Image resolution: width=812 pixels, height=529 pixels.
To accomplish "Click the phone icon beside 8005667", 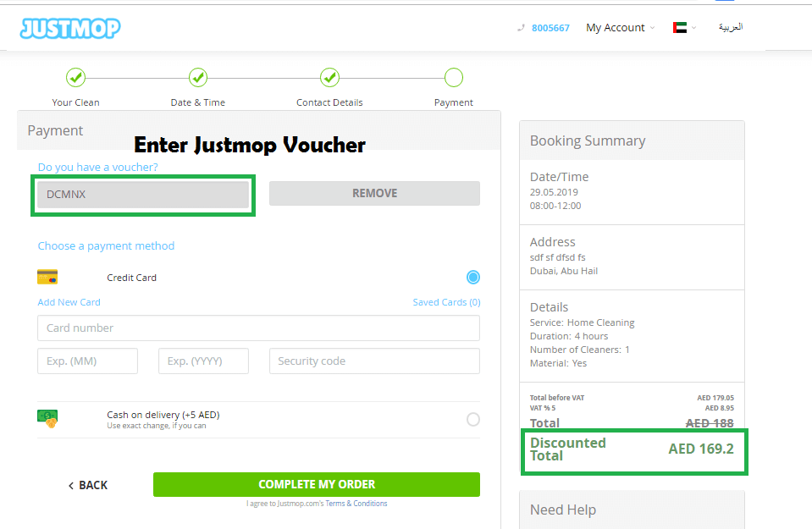I will tap(521, 28).
